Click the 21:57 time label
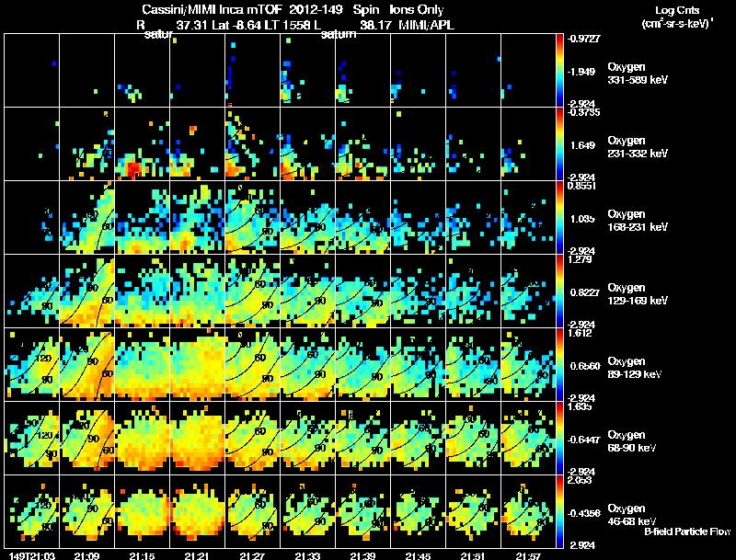This screenshot has height=560, width=736. [x=528, y=555]
